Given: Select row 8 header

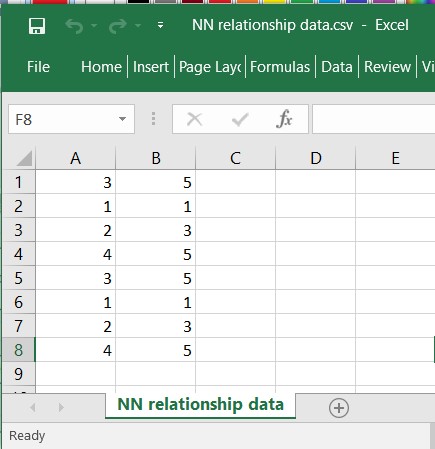Looking at the screenshot, I should [19, 350].
